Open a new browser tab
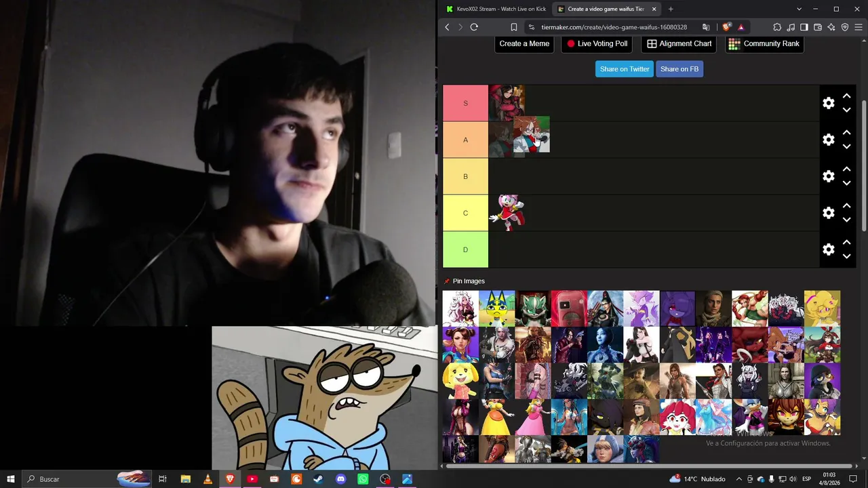Image resolution: width=868 pixels, height=488 pixels. point(671,9)
